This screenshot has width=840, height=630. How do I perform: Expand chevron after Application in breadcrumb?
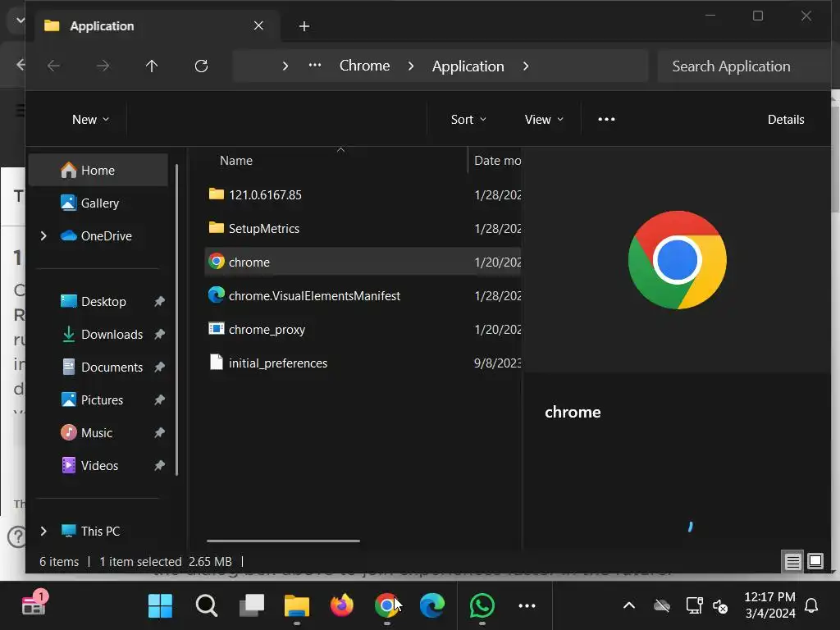pos(526,66)
